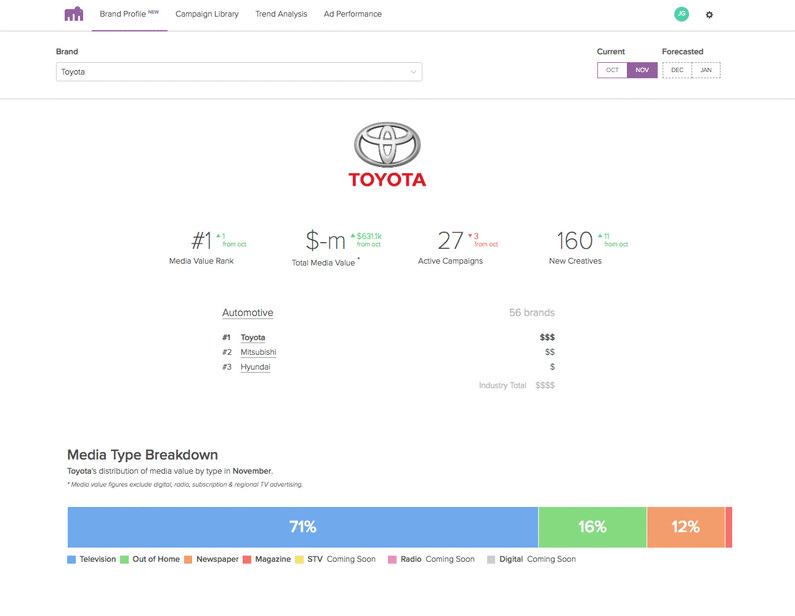This screenshot has width=795, height=616.
Task: Click the #1 Media Value Rank figure
Action: [201, 240]
